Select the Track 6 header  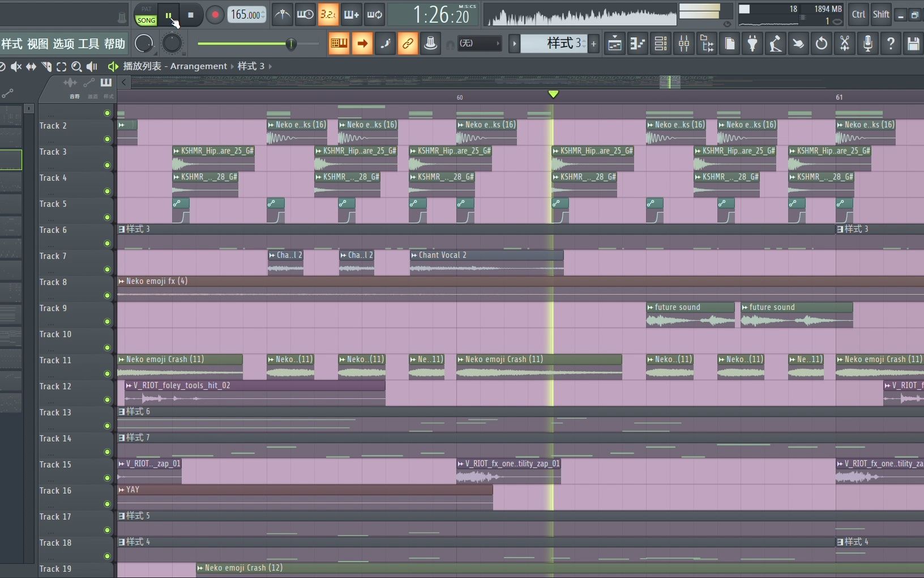click(x=76, y=237)
